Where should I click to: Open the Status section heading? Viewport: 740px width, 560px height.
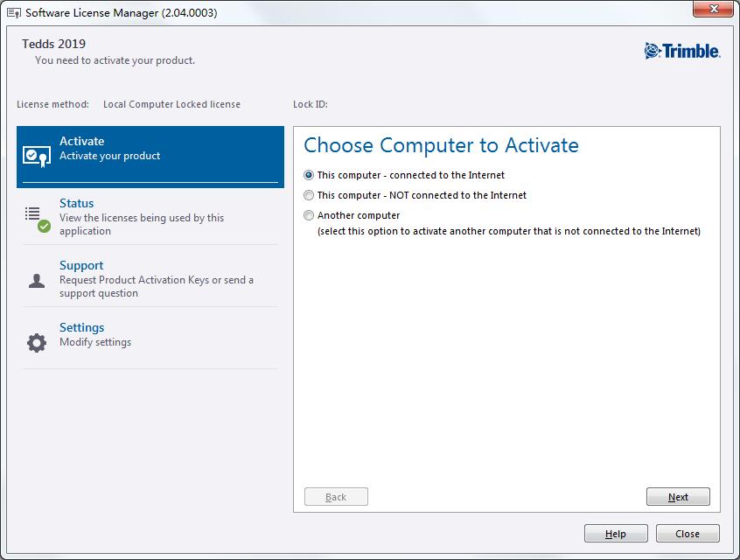coord(76,203)
